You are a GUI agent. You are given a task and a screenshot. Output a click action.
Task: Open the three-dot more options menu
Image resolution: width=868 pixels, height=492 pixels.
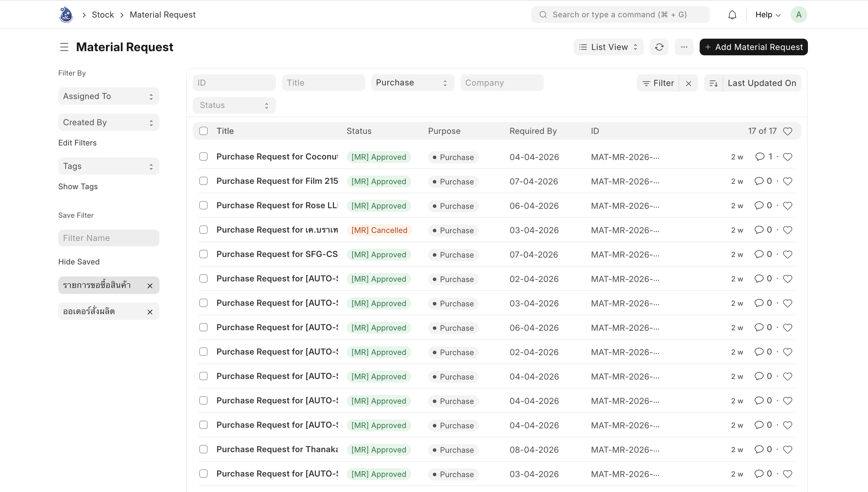[x=684, y=47]
